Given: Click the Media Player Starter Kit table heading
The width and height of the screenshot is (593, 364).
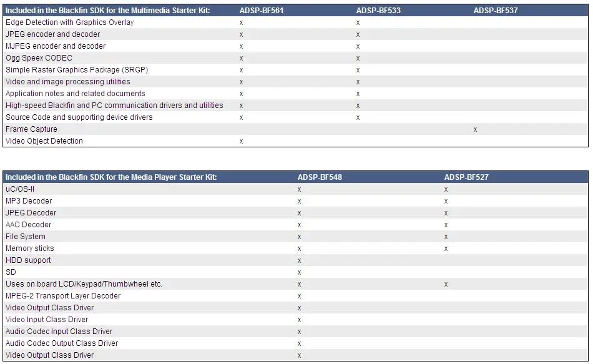Looking at the screenshot, I should tap(111, 177).
